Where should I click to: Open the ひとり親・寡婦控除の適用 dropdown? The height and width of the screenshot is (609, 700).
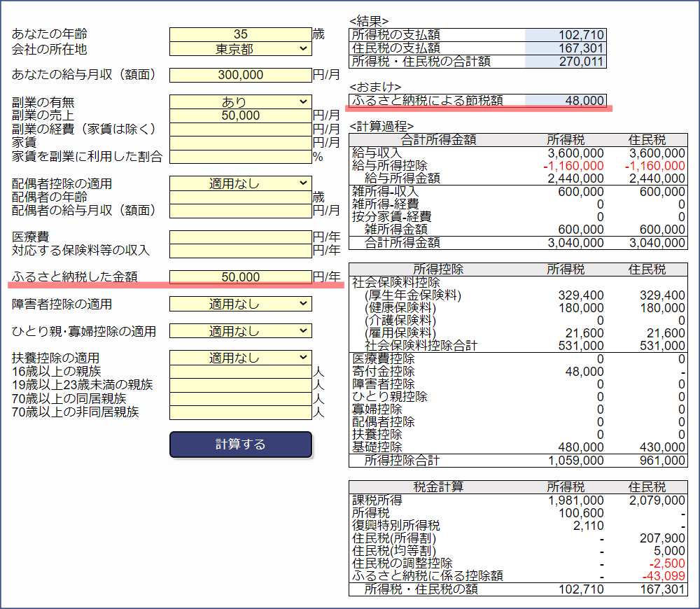[x=241, y=331]
